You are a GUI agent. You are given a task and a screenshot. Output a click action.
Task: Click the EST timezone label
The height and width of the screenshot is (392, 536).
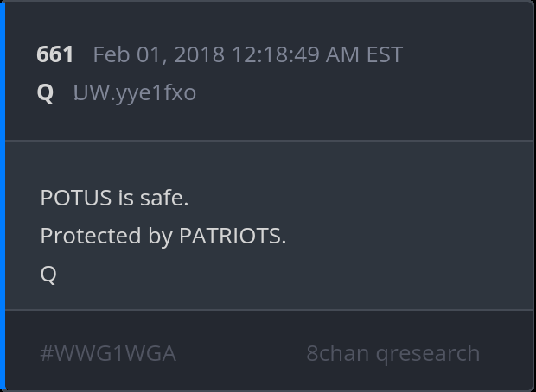point(384,54)
